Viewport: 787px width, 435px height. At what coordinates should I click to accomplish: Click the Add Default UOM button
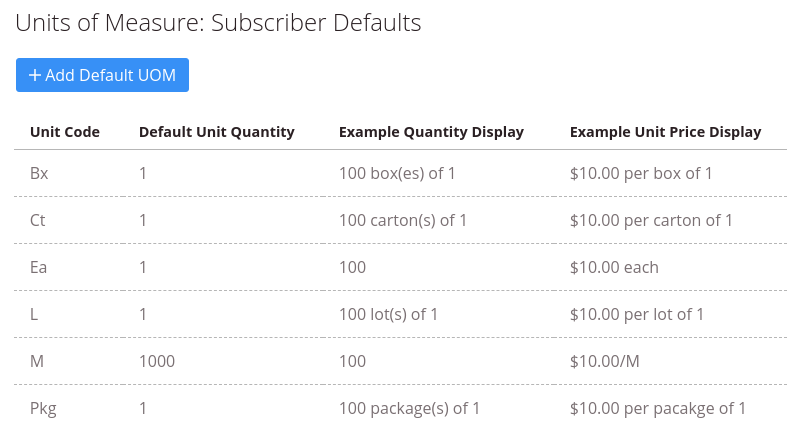[x=102, y=75]
